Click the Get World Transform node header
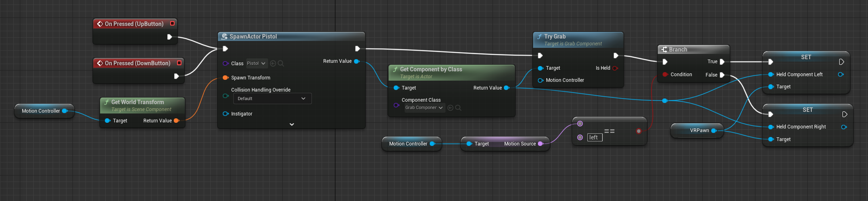The width and height of the screenshot is (868, 201). point(143,105)
